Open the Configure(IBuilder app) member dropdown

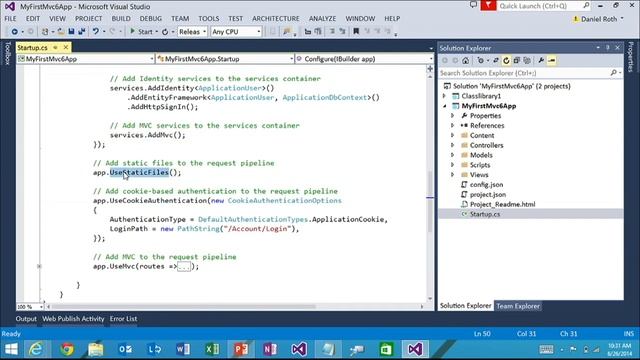(364, 59)
